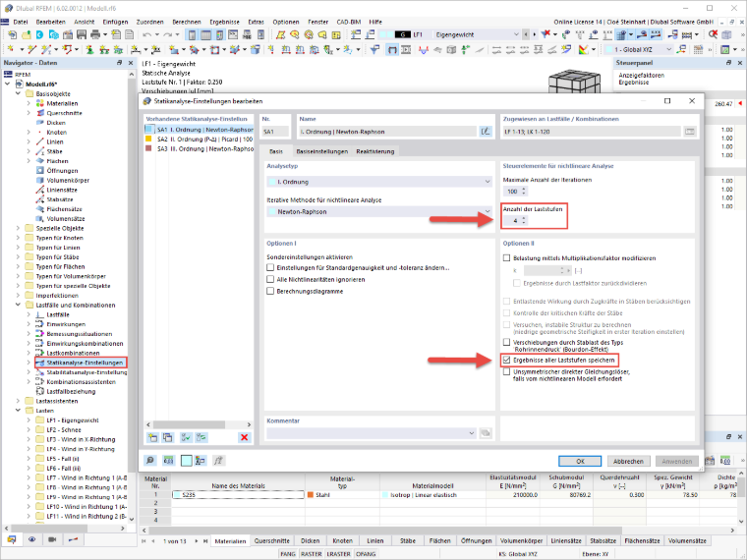Screen dimensions: 747x560
Task: Check Berechnungsdiagramme option
Action: point(270,291)
